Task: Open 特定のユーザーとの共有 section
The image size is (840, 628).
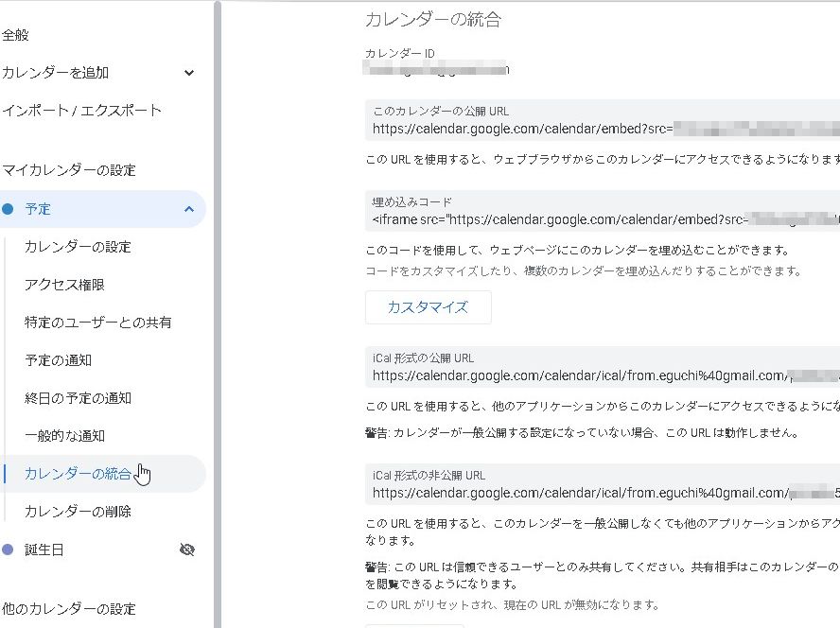Action: point(97,323)
